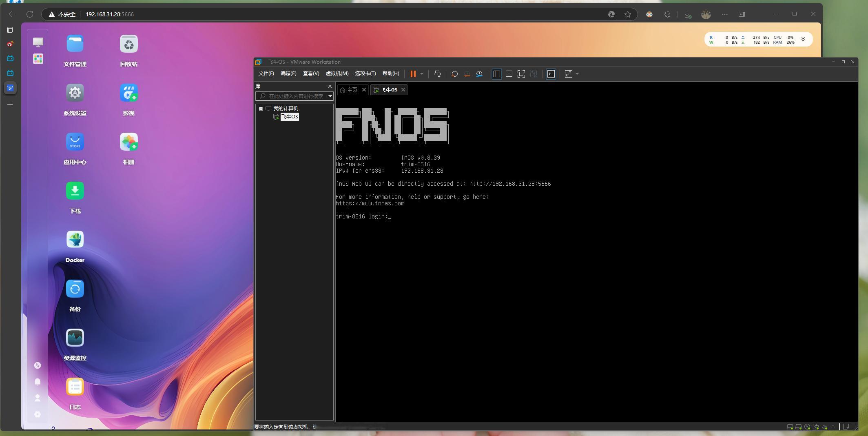Select the 飞牛OS tab

coord(385,90)
